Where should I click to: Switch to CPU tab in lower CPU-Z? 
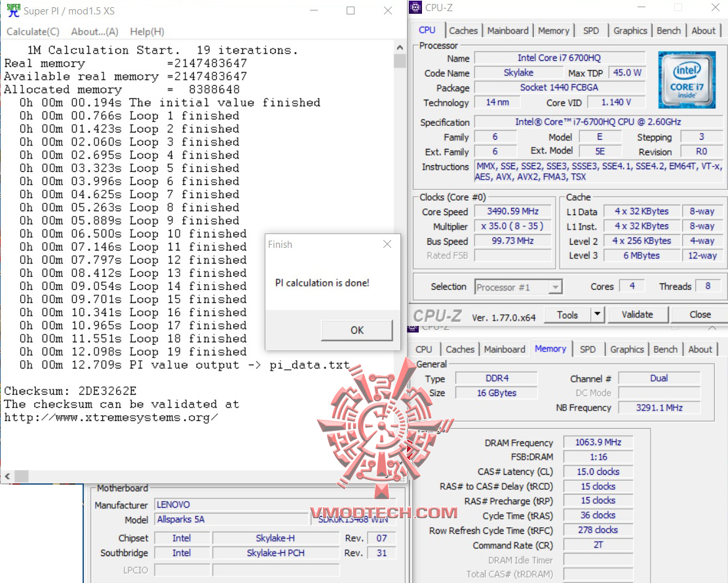[x=423, y=350]
